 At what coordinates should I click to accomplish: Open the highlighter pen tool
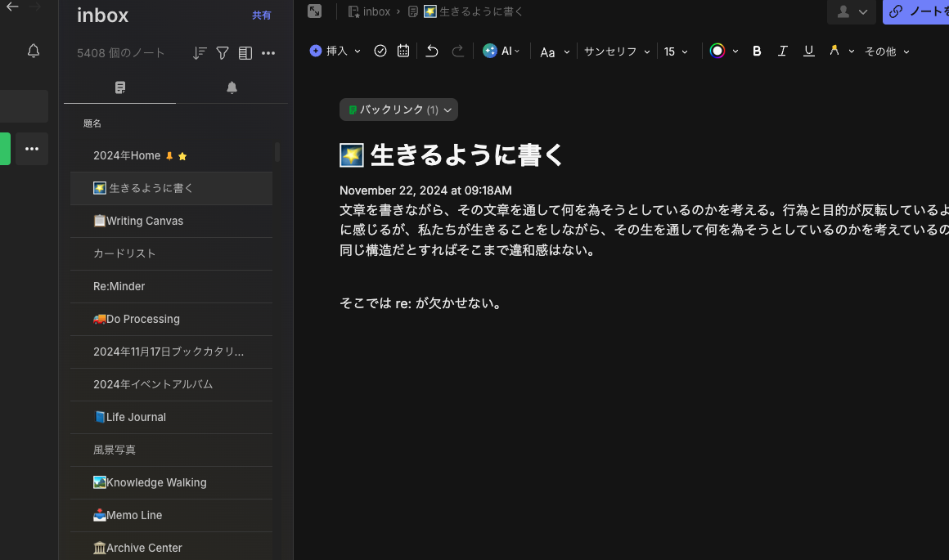click(x=834, y=51)
